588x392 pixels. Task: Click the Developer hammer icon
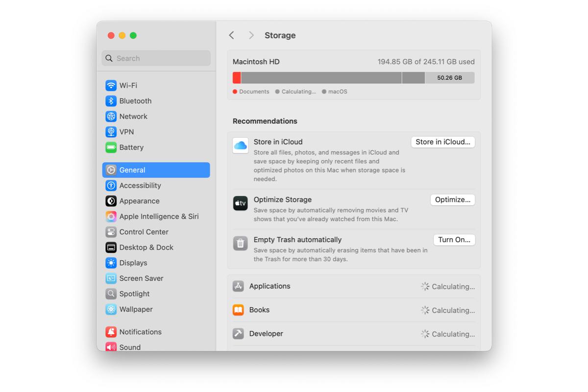pyautogui.click(x=239, y=334)
